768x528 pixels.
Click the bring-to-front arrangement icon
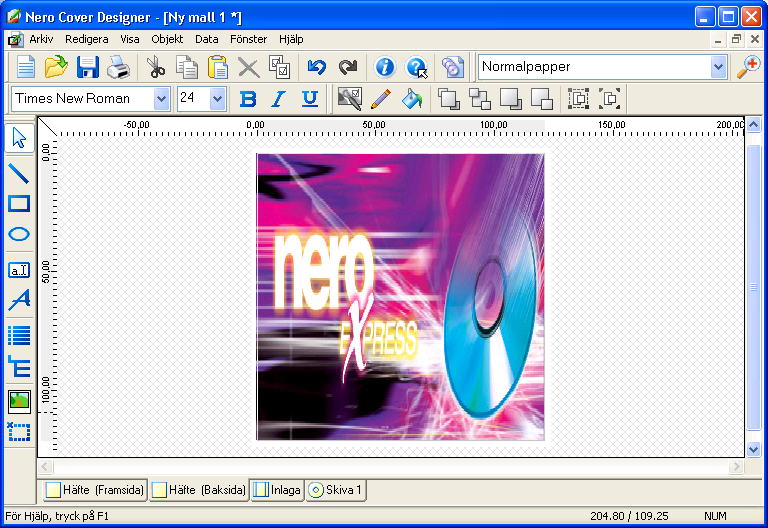(449, 98)
